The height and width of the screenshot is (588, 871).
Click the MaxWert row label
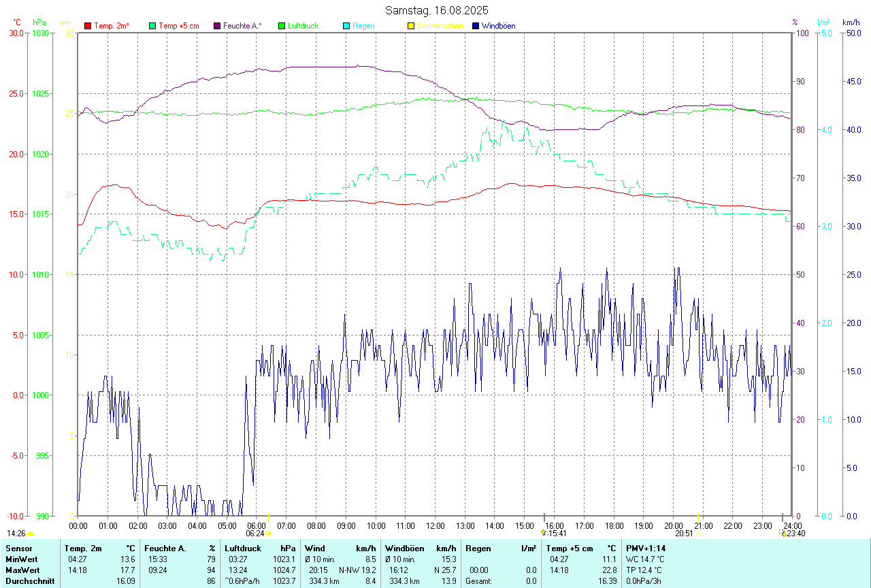(x=22, y=570)
